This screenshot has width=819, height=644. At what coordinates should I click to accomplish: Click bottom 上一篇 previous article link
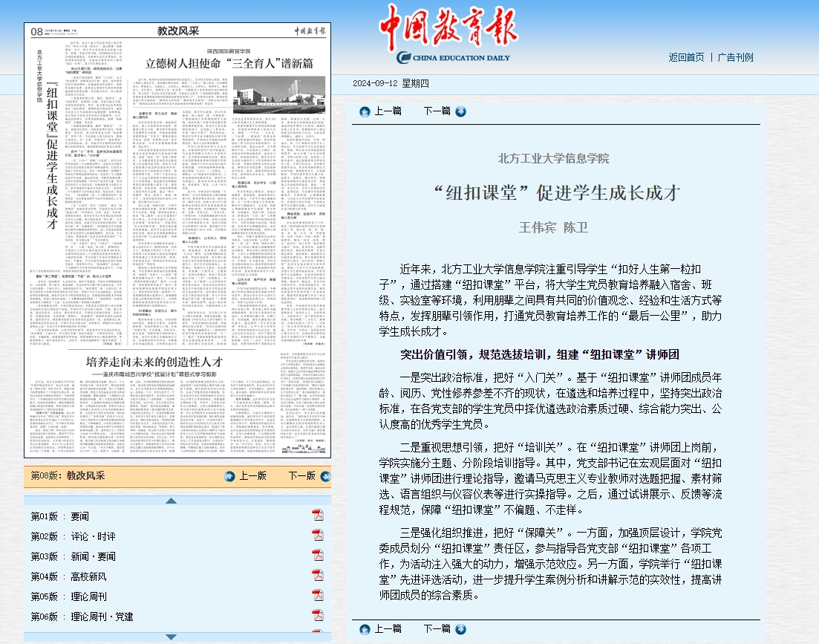tap(388, 629)
